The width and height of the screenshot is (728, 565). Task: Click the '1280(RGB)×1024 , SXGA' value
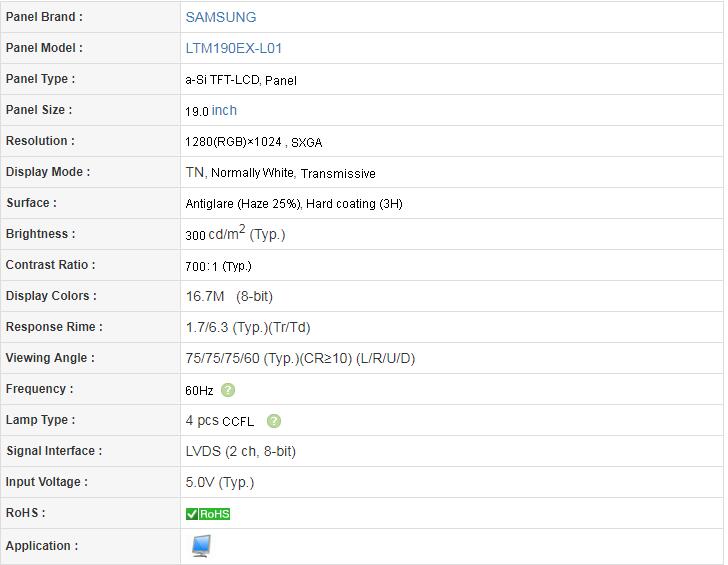tap(254, 142)
